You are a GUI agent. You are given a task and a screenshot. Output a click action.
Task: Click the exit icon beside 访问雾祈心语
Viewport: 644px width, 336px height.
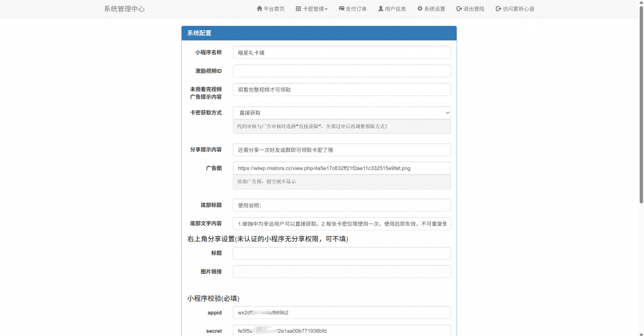[x=499, y=9]
